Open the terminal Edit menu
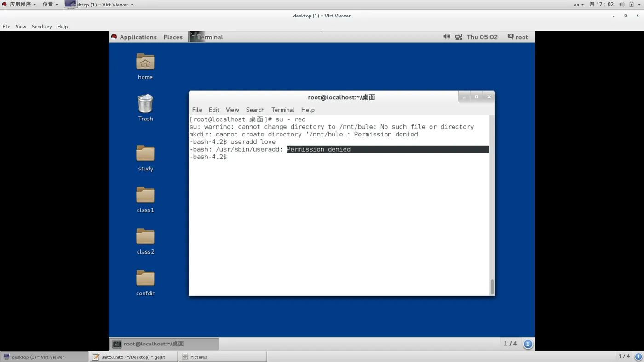The image size is (644, 362). [214, 110]
